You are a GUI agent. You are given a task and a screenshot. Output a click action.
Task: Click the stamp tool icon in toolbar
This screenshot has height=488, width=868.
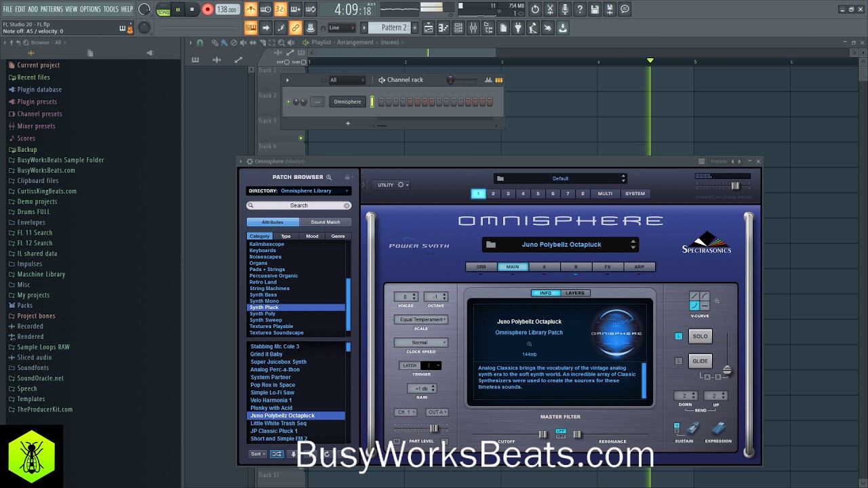tap(311, 28)
